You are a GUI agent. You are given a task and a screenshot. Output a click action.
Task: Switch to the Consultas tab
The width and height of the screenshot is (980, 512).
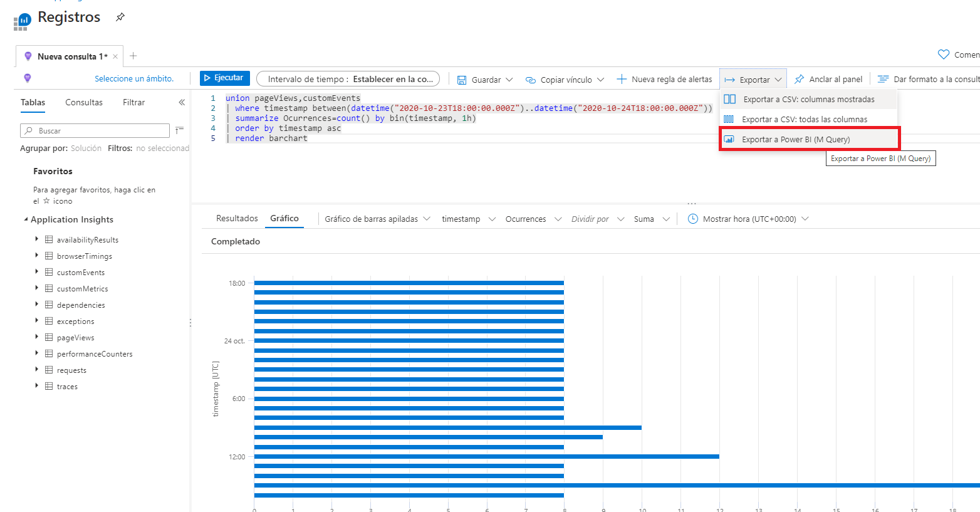(83, 102)
